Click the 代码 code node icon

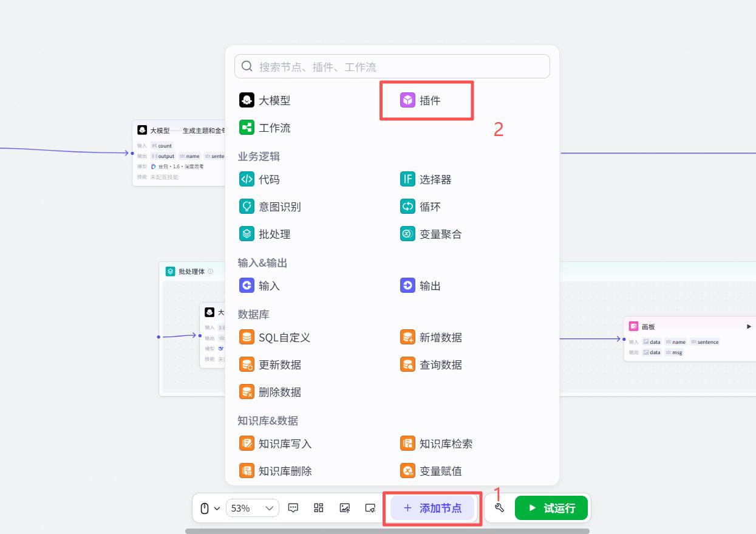tap(247, 179)
